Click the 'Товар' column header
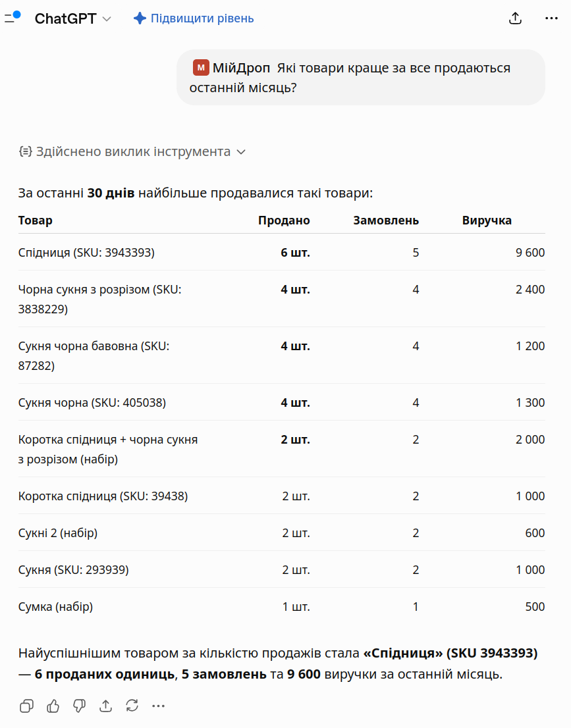Image resolution: width=571 pixels, height=728 pixels. [36, 220]
